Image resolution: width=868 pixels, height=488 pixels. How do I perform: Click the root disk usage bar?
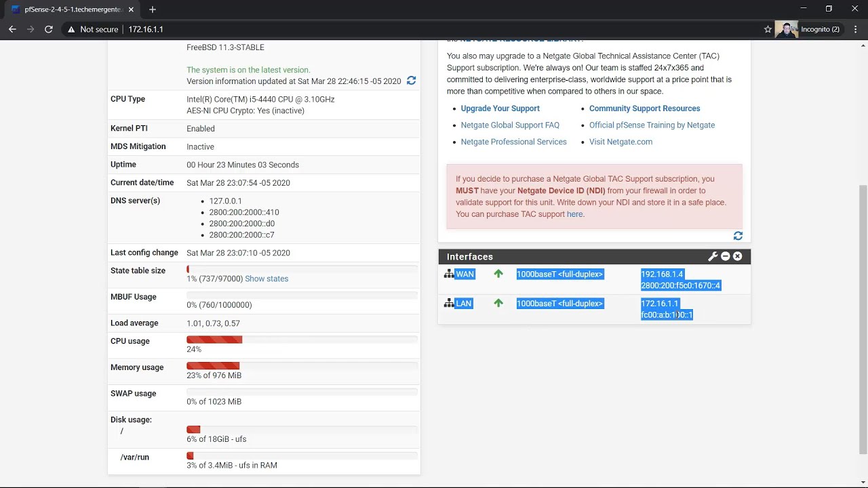point(302,429)
